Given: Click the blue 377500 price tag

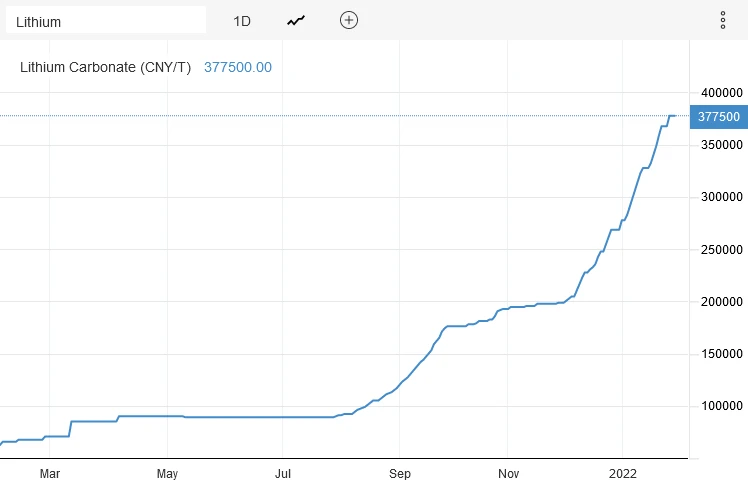Looking at the screenshot, I should (718, 116).
